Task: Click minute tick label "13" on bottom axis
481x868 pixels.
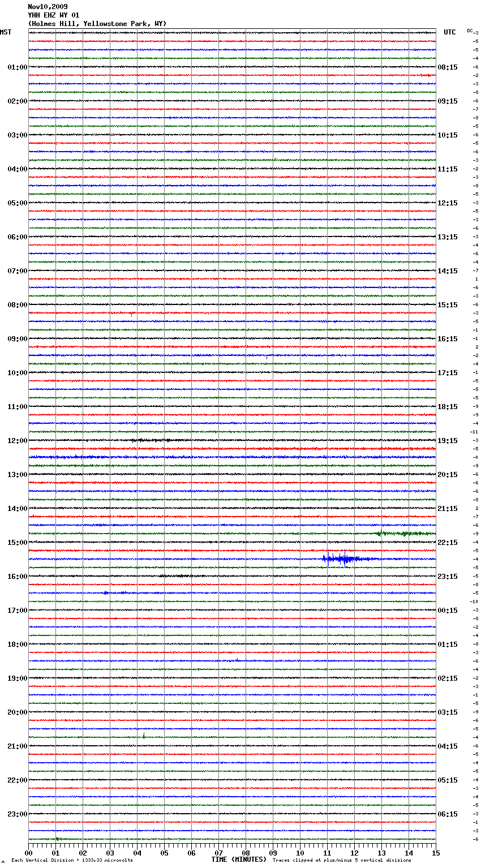Action: 381,853
